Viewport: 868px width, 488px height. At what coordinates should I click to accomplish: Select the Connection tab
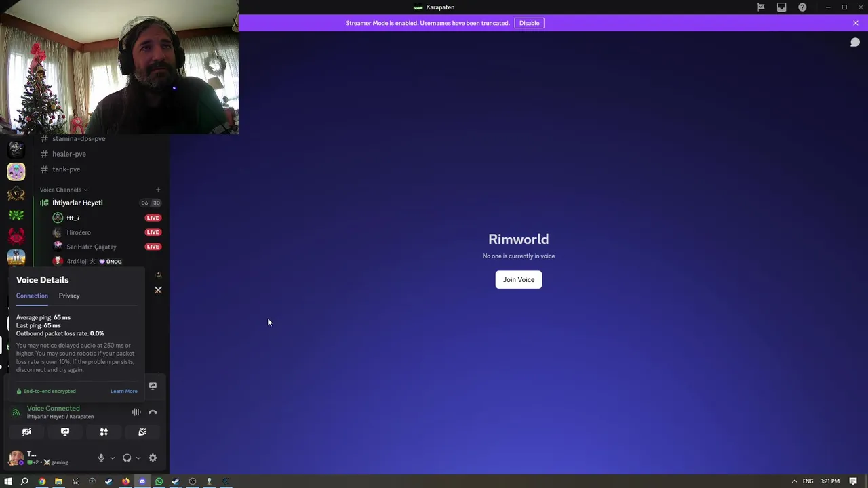pyautogui.click(x=32, y=296)
